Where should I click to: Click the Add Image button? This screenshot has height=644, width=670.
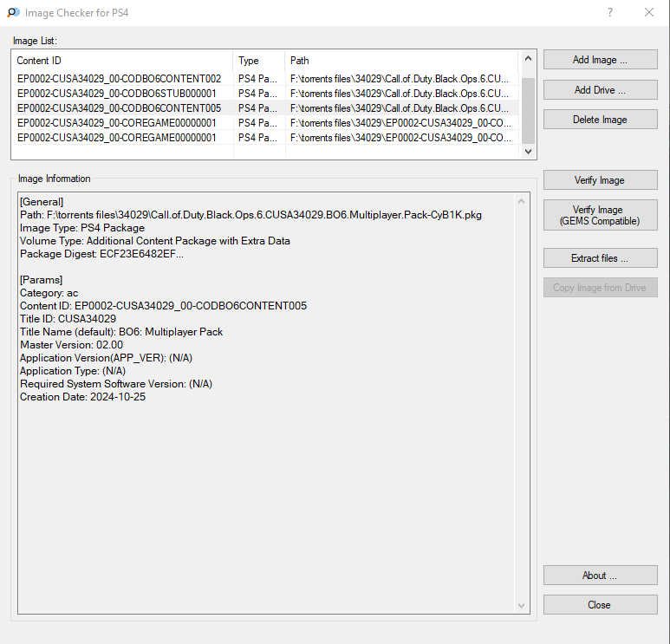[600, 60]
